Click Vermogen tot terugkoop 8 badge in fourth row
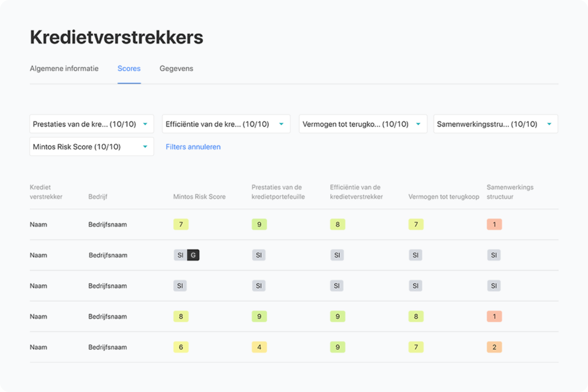 pos(416,316)
